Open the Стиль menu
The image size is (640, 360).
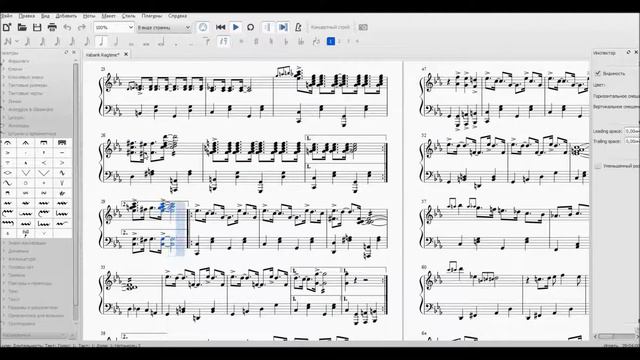129,16
